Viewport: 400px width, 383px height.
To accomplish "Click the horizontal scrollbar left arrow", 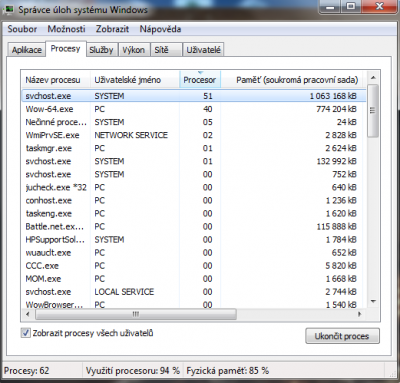I will (x=28, y=314).
